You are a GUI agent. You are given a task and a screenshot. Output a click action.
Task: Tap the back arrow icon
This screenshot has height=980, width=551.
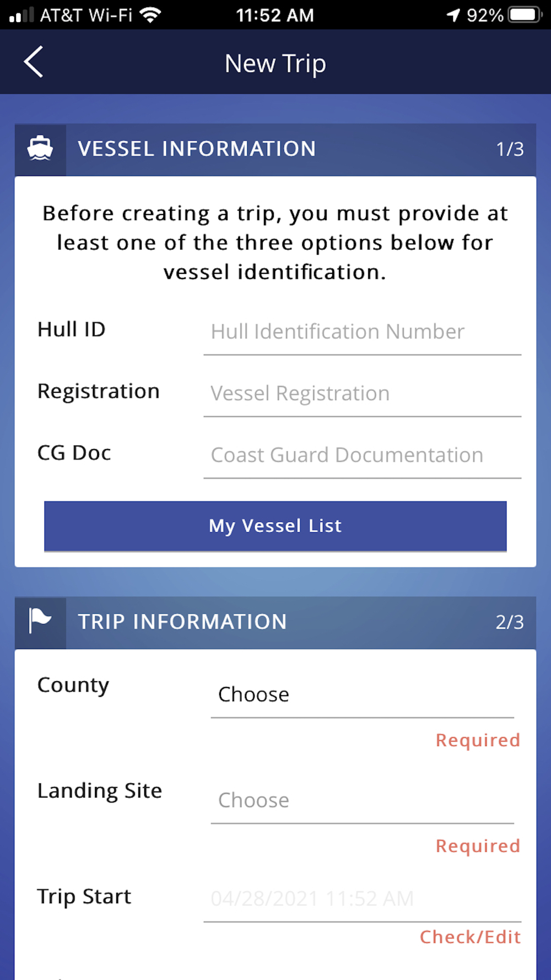(x=34, y=62)
